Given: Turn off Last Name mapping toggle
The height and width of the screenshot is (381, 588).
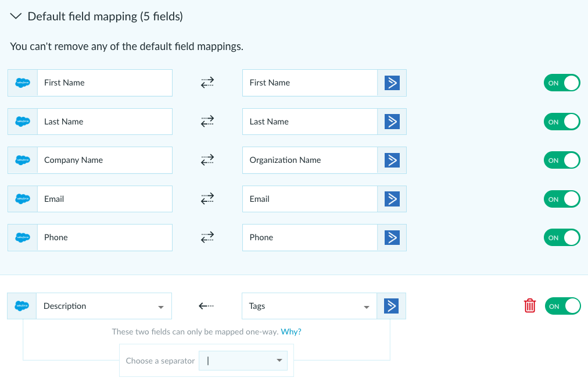Looking at the screenshot, I should tap(562, 122).
